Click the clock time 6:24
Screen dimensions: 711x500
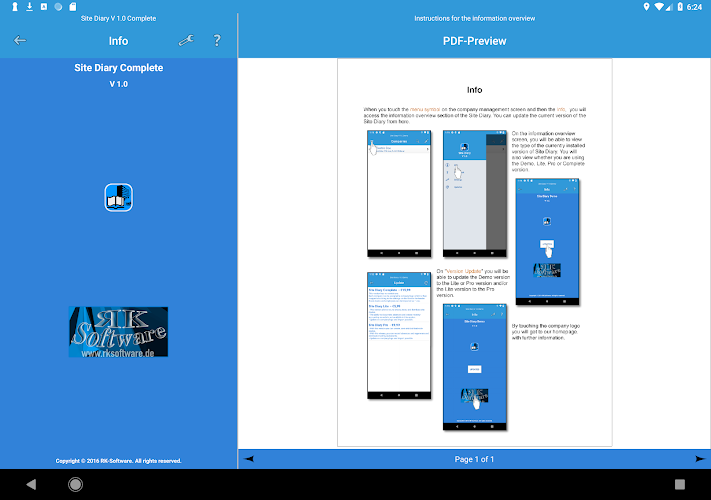(694, 6)
